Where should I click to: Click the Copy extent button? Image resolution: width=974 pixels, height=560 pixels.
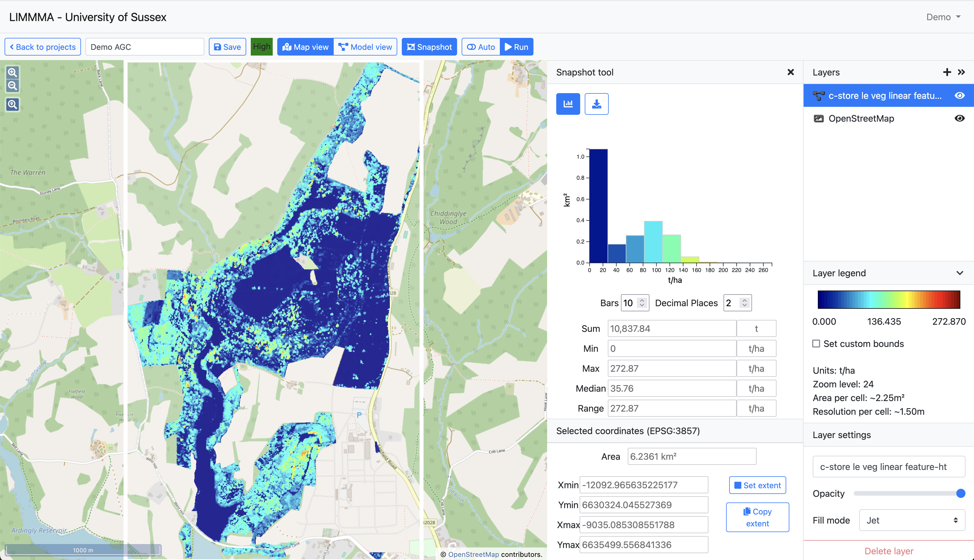tap(757, 517)
